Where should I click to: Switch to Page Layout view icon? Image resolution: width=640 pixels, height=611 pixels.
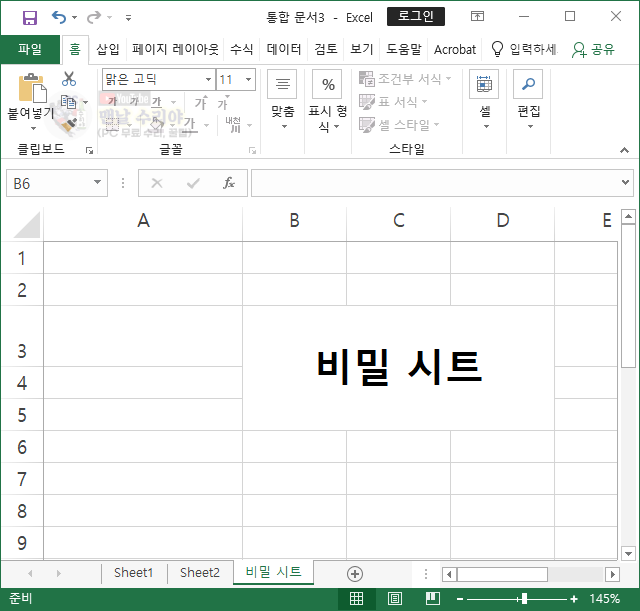395,599
